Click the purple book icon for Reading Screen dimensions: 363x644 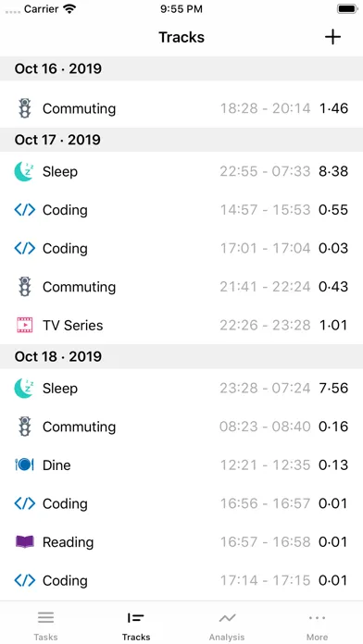point(25,541)
